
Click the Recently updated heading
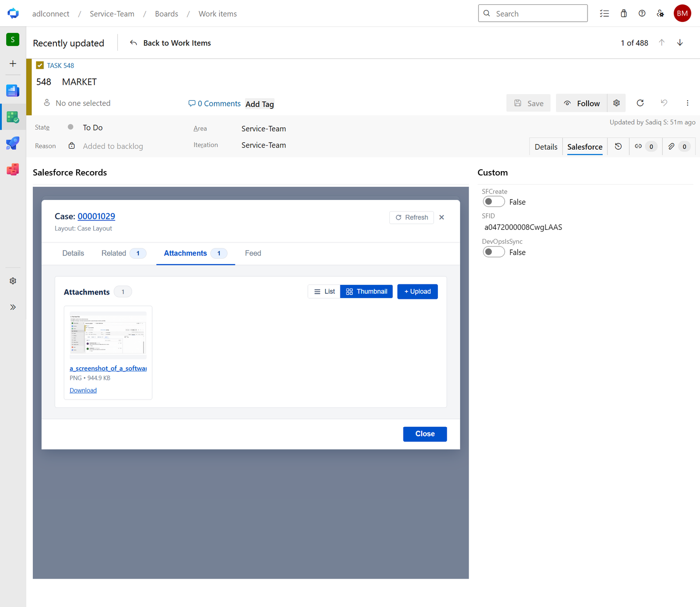(x=69, y=43)
